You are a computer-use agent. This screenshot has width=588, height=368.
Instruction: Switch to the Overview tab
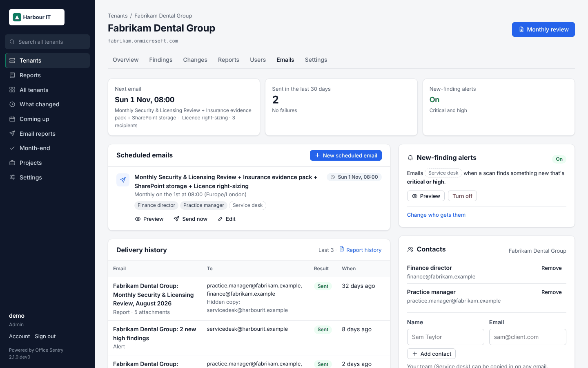point(126,60)
